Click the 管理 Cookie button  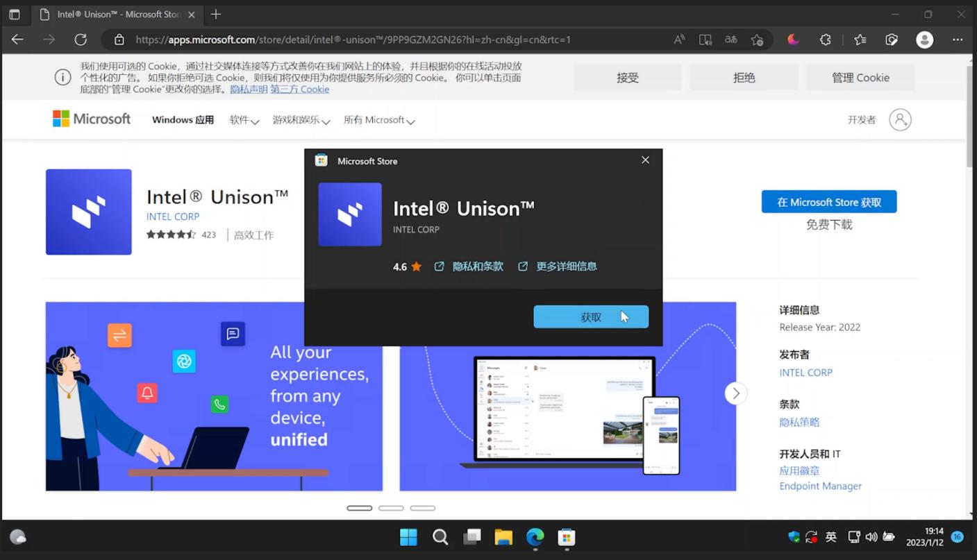860,78
